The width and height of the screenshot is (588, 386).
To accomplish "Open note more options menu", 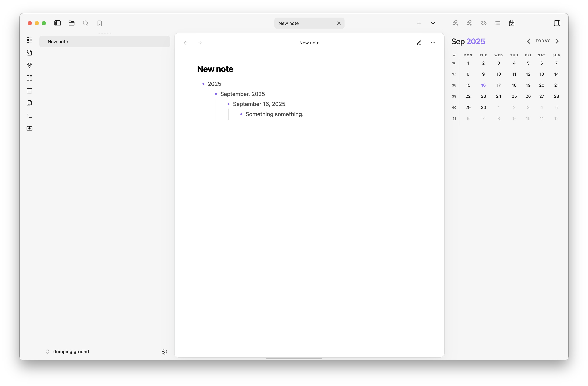I will pyautogui.click(x=433, y=43).
